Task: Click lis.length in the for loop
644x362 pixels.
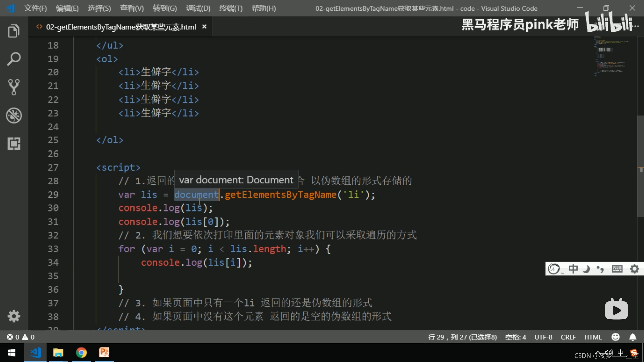Action: [258, 249]
